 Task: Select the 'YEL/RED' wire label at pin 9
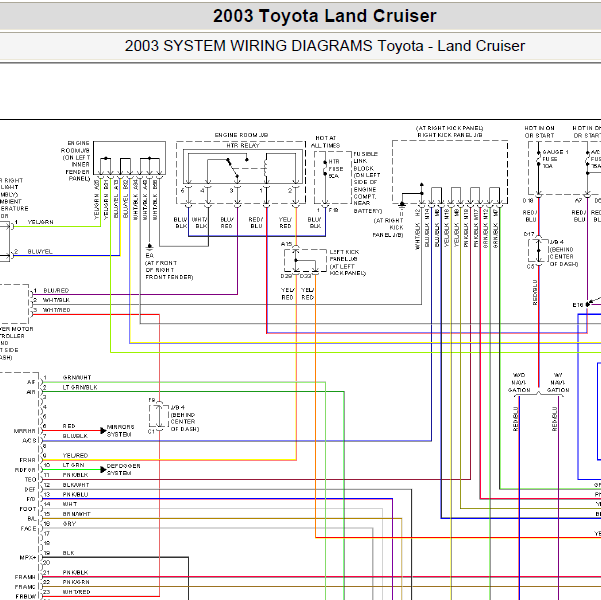[75, 455]
